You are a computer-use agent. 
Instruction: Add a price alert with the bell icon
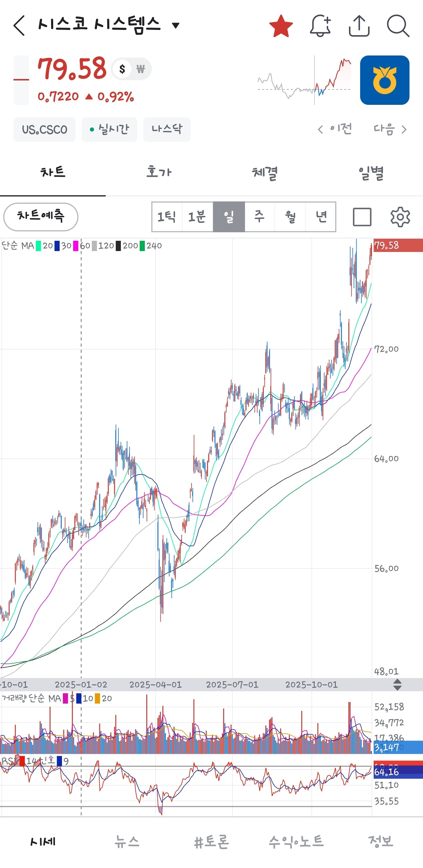tap(320, 26)
